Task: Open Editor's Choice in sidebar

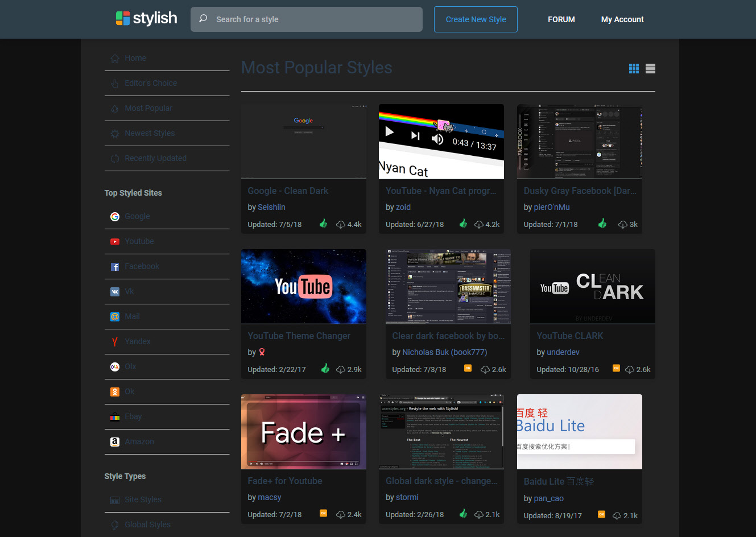Action: (151, 83)
